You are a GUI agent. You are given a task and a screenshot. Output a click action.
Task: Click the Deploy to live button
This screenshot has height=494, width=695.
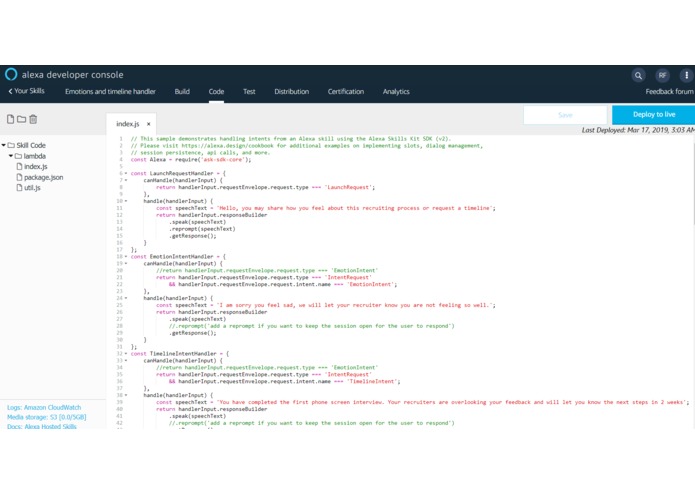point(654,115)
